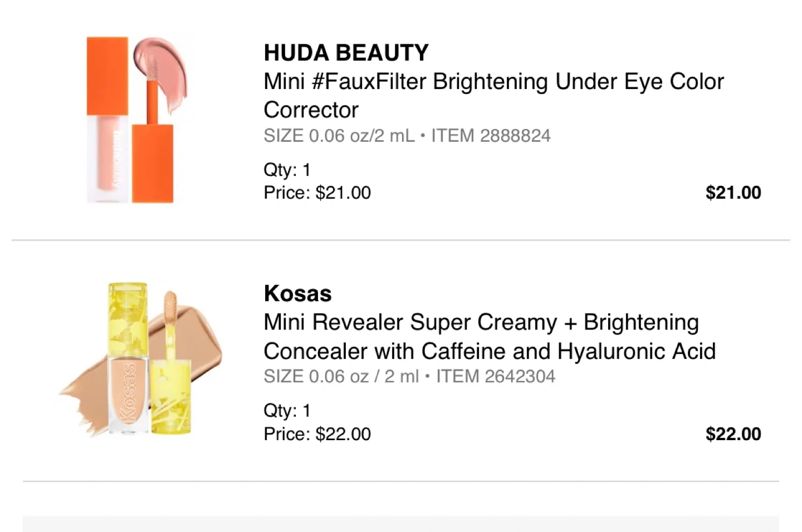Click the Price: $21.00 label
The image size is (802, 532).
(x=317, y=193)
